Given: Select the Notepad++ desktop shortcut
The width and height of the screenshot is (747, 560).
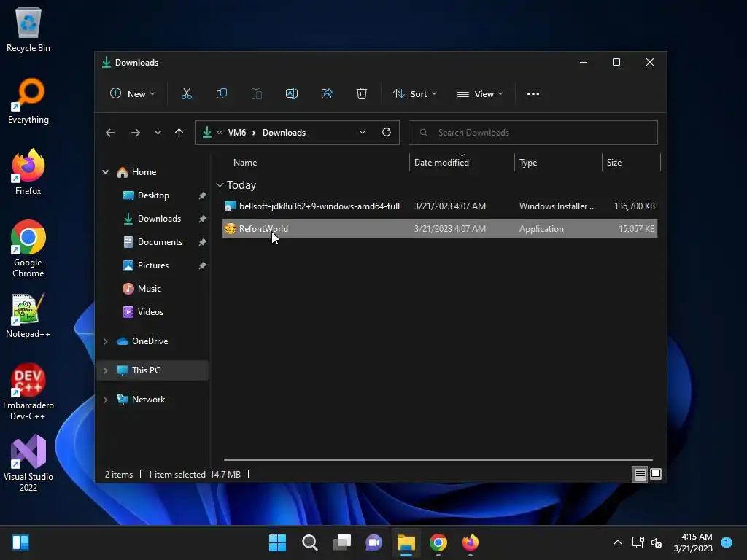Looking at the screenshot, I should pos(28,316).
